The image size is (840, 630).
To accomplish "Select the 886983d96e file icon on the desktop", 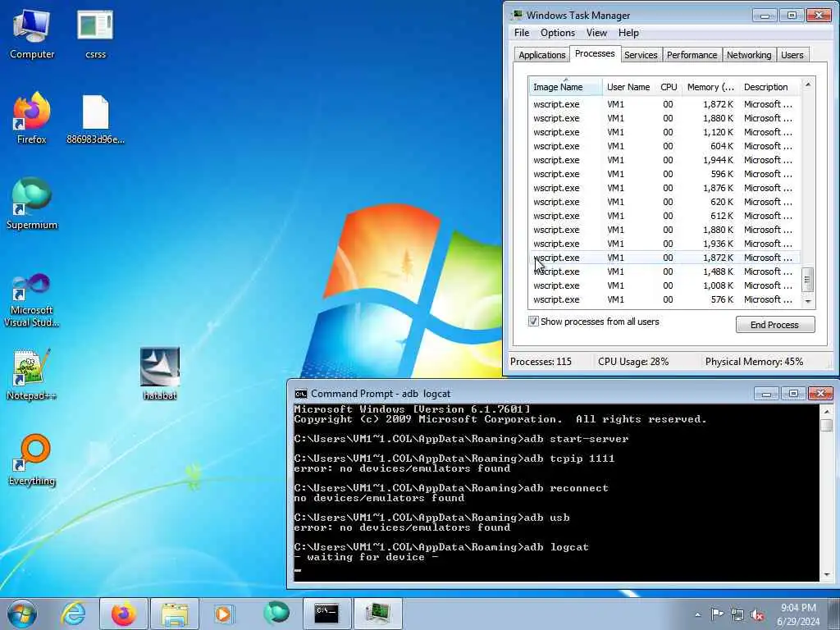I will [95, 119].
